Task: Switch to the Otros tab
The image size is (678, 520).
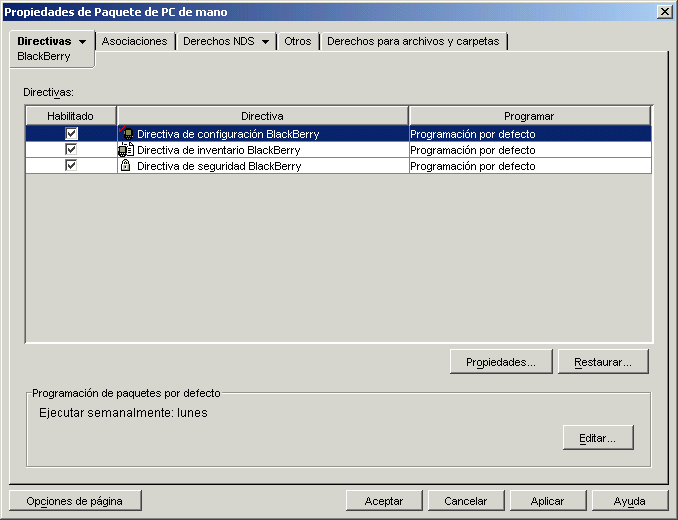Action: coord(297,41)
